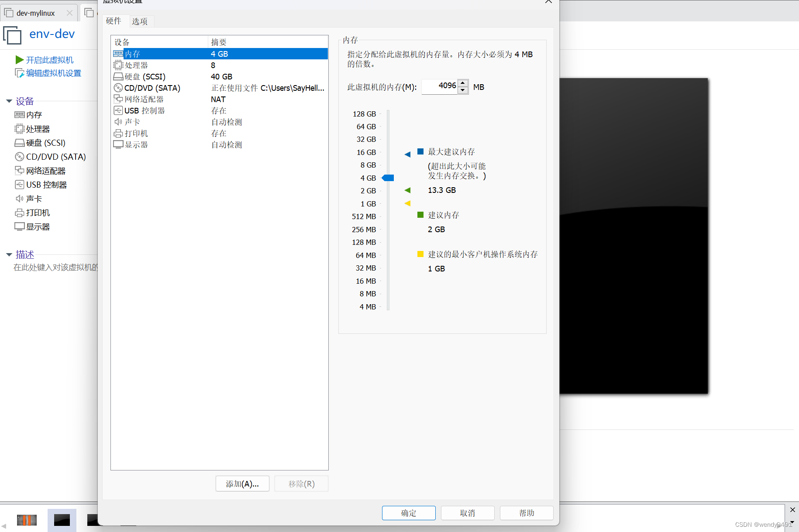Select the 内存 row icon in device list

118,54
